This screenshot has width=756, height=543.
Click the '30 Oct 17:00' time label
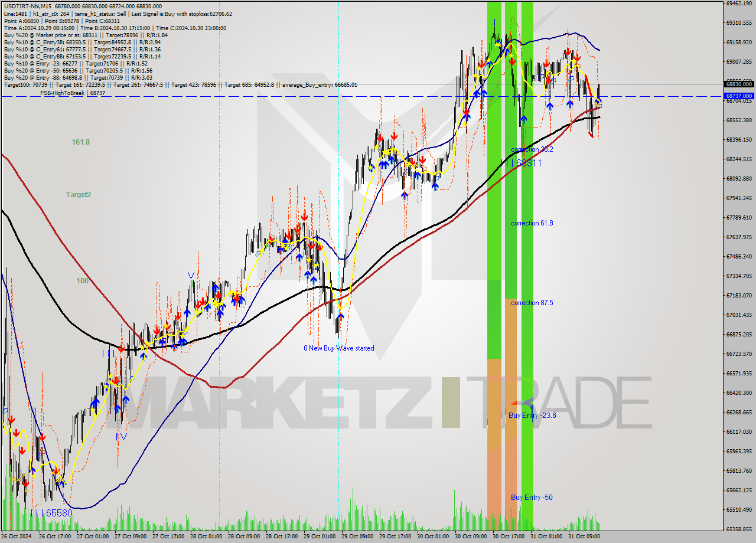click(x=508, y=537)
